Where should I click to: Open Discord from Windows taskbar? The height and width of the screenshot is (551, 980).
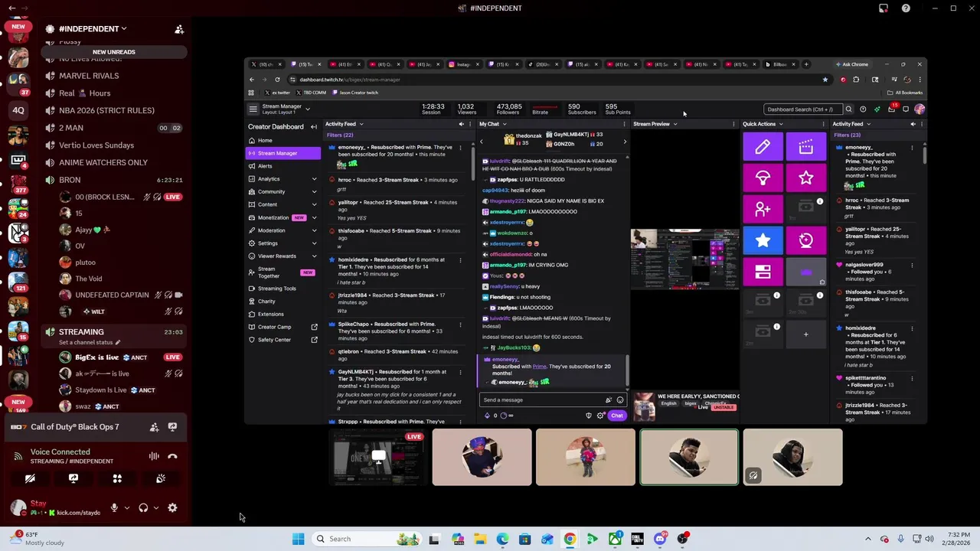660,539
